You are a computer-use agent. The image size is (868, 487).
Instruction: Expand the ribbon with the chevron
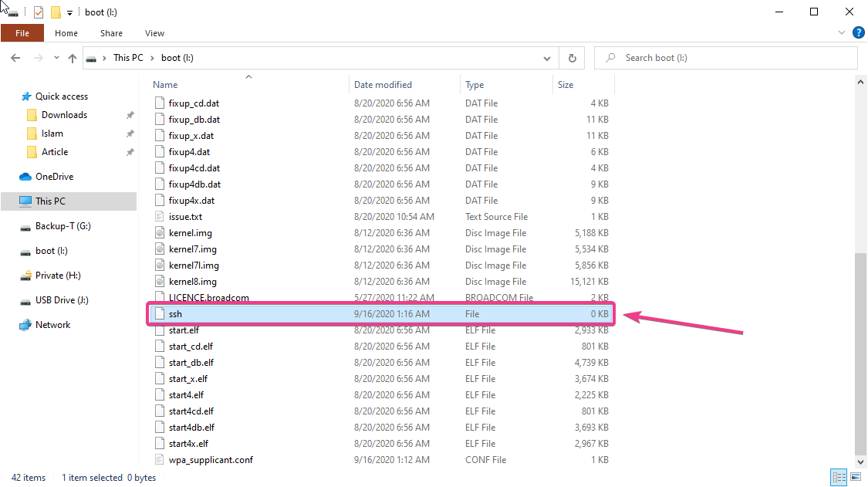pos(842,33)
